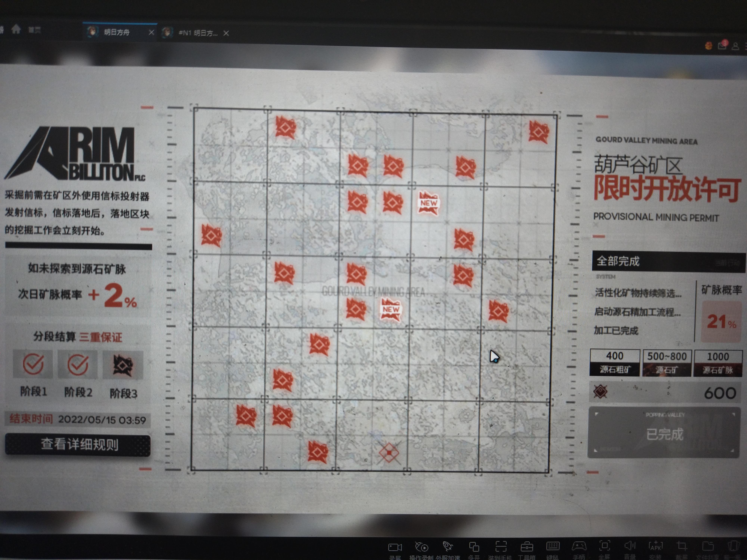Open 手柄 gamepad settings icon
This screenshot has width=747, height=560.
tap(579, 546)
